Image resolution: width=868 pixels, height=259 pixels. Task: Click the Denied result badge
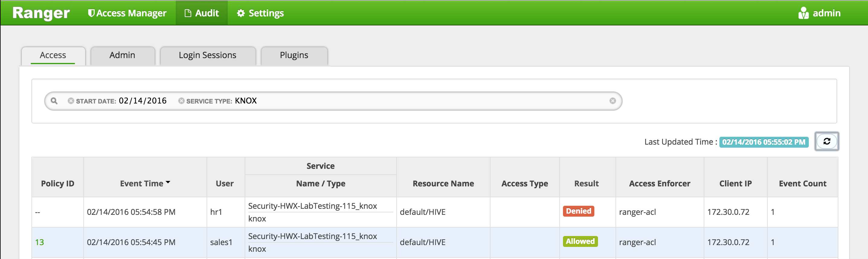point(578,211)
